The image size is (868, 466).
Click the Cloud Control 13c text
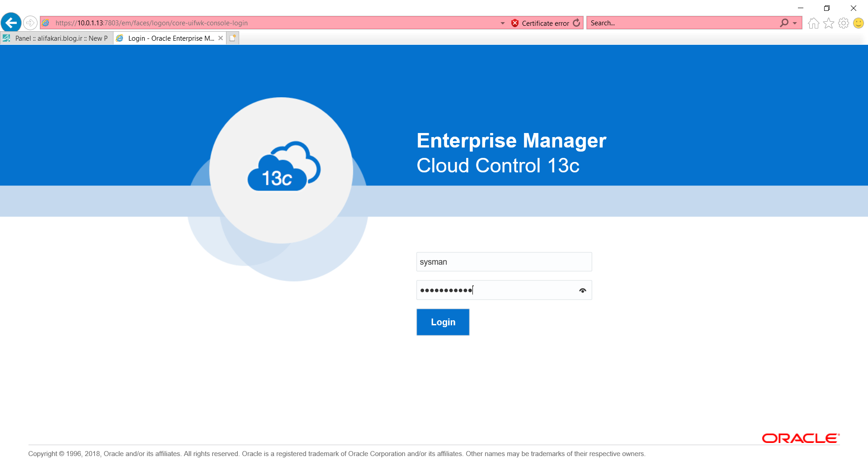pos(498,166)
